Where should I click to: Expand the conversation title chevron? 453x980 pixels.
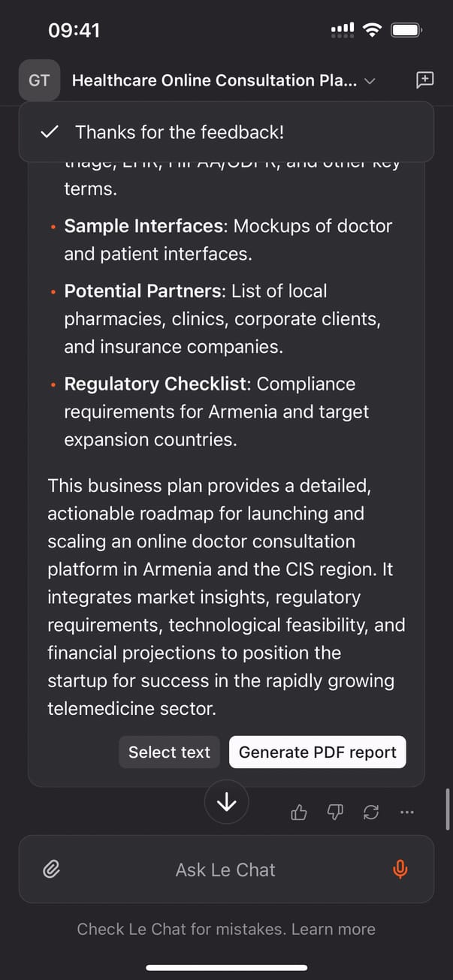370,81
